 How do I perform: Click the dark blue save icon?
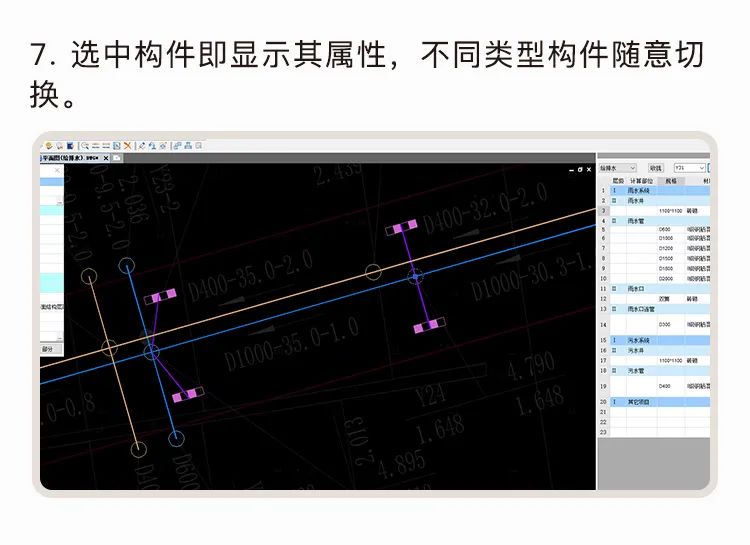tap(70, 146)
